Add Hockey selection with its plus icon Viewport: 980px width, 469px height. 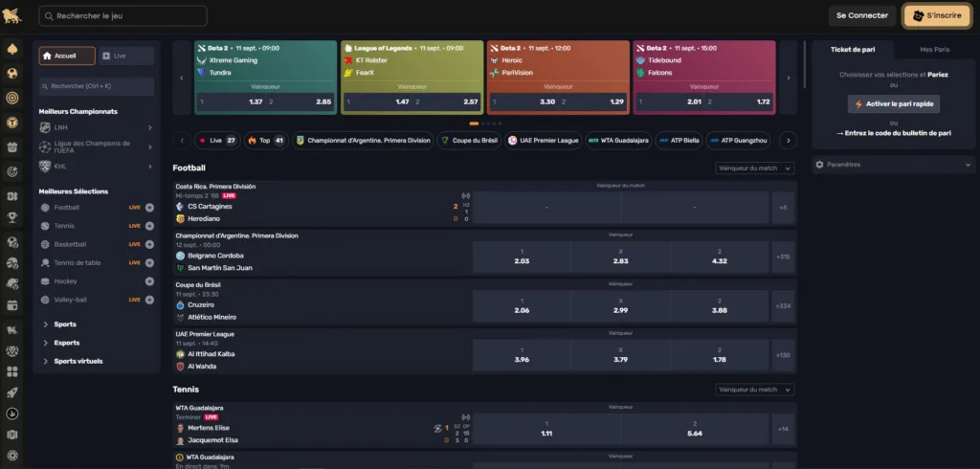(149, 281)
